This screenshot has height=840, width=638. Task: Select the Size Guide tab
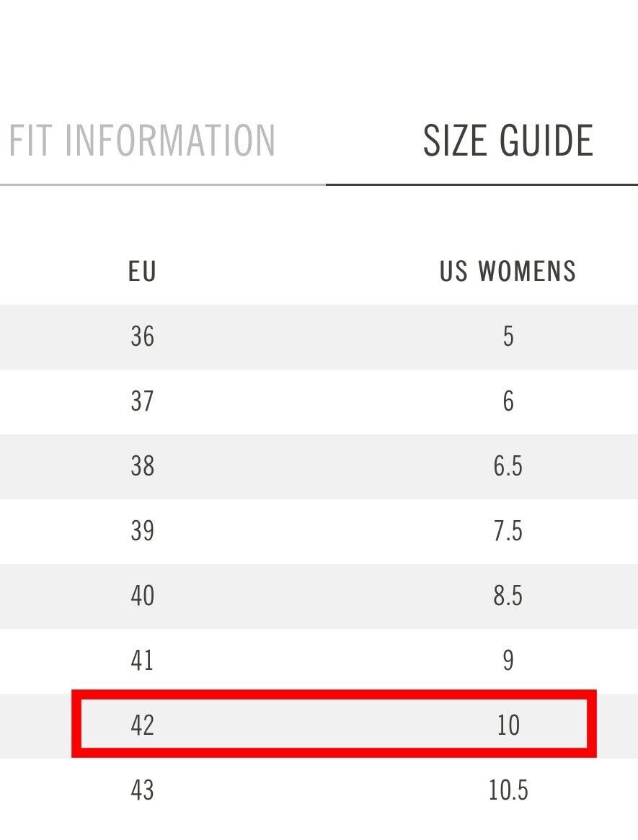click(508, 140)
